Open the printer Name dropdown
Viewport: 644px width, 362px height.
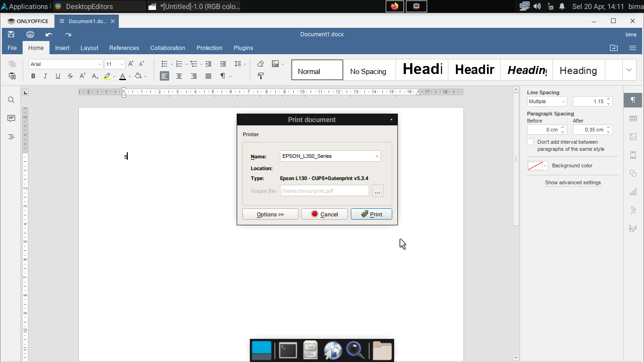click(x=330, y=156)
